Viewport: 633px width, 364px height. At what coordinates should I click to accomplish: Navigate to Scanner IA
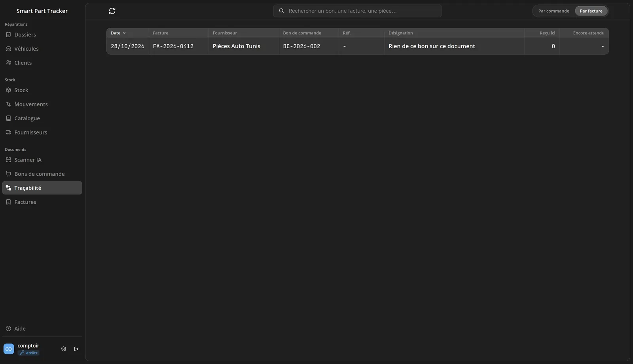(42, 160)
